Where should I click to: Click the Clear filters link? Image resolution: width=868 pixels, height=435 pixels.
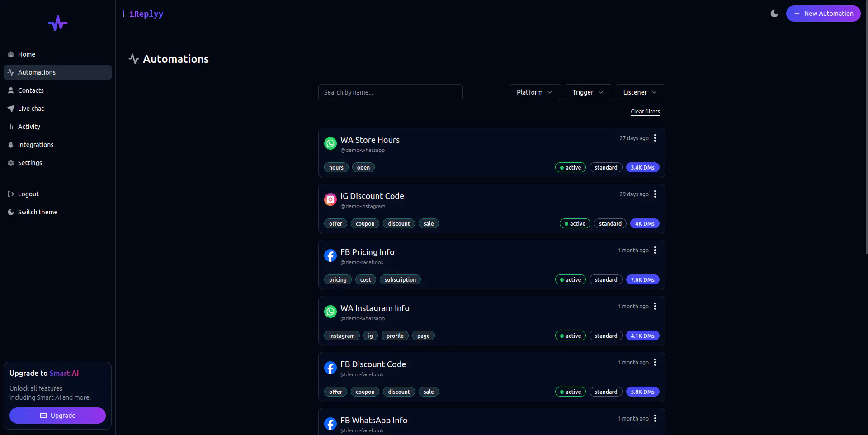[x=645, y=112]
